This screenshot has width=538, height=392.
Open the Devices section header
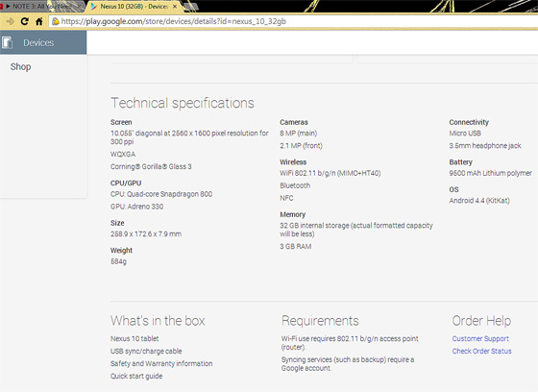(43, 42)
